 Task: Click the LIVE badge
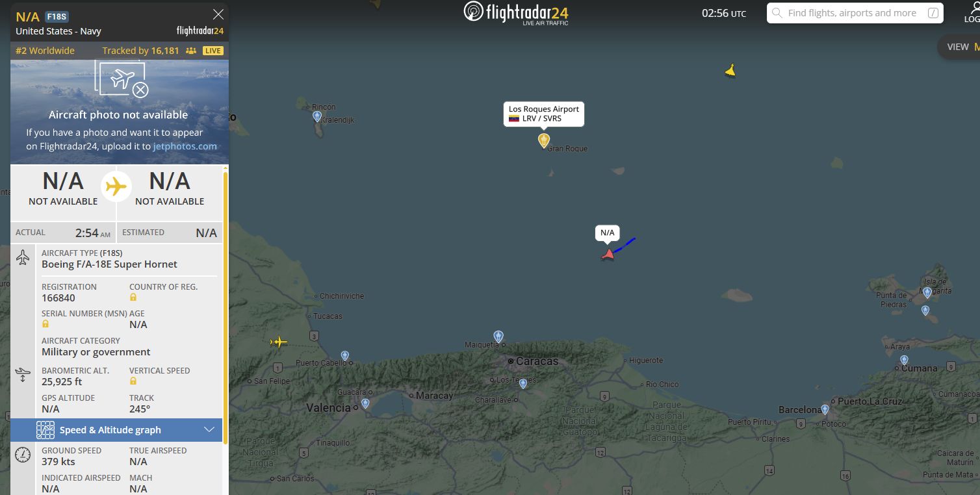pyautogui.click(x=213, y=51)
